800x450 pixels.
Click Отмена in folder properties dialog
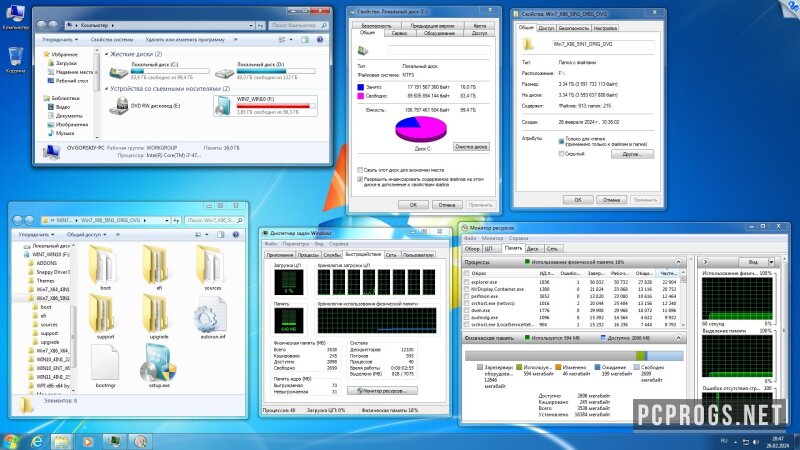[x=611, y=200]
